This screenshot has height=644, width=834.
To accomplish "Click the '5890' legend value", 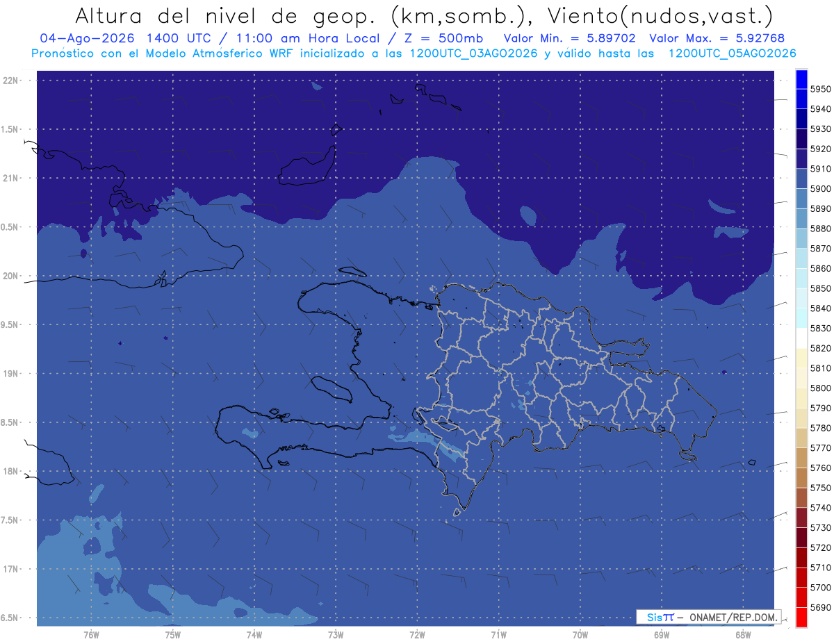I will point(821,208).
